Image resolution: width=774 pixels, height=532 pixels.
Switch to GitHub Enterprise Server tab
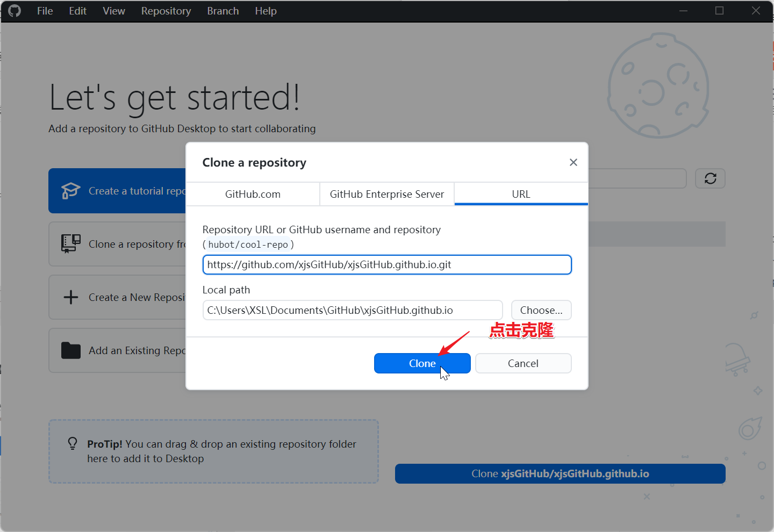[x=387, y=194]
